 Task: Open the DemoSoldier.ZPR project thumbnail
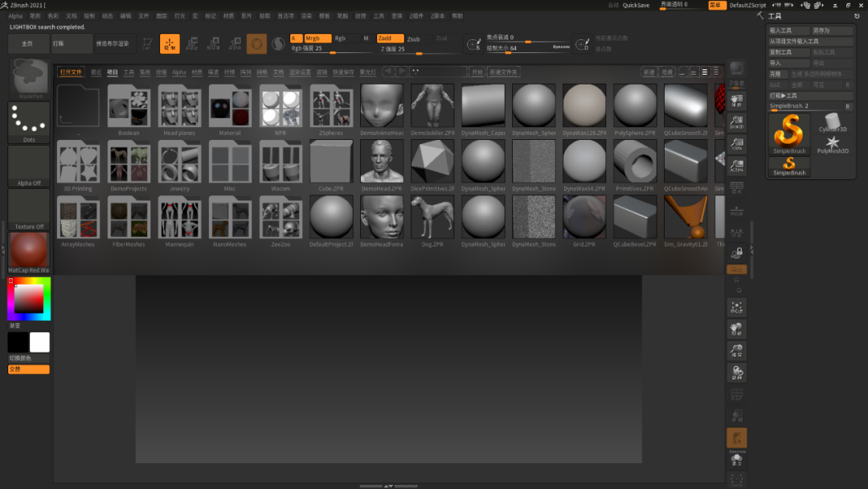432,110
